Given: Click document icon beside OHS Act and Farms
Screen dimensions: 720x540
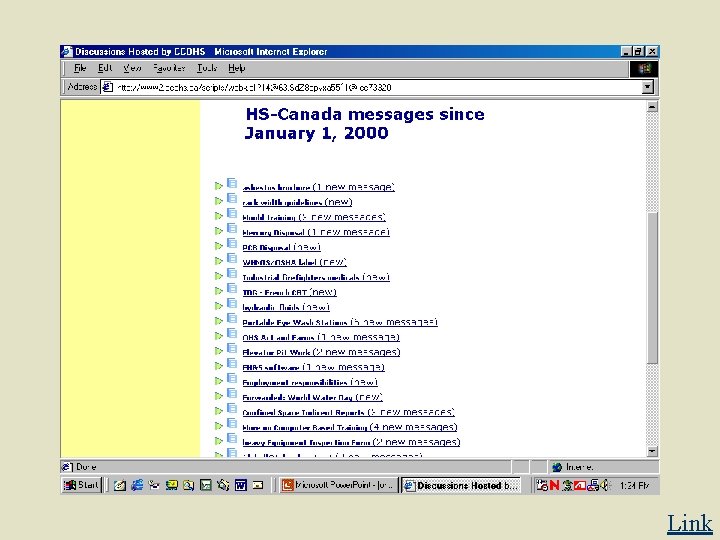Looking at the screenshot, I should [232, 334].
